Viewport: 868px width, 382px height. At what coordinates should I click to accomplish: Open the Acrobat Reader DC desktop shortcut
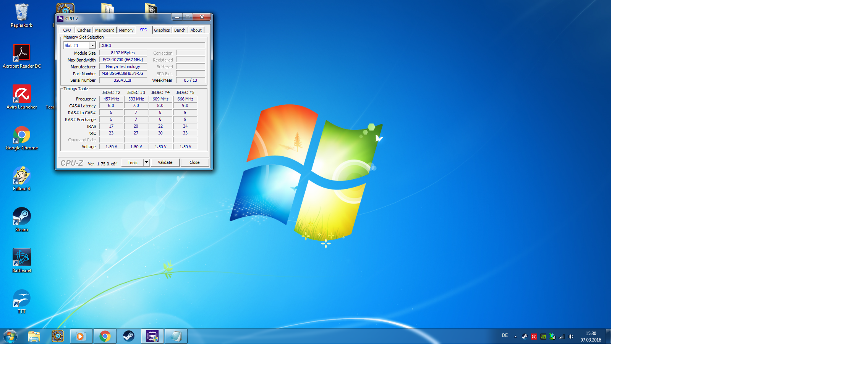point(21,56)
